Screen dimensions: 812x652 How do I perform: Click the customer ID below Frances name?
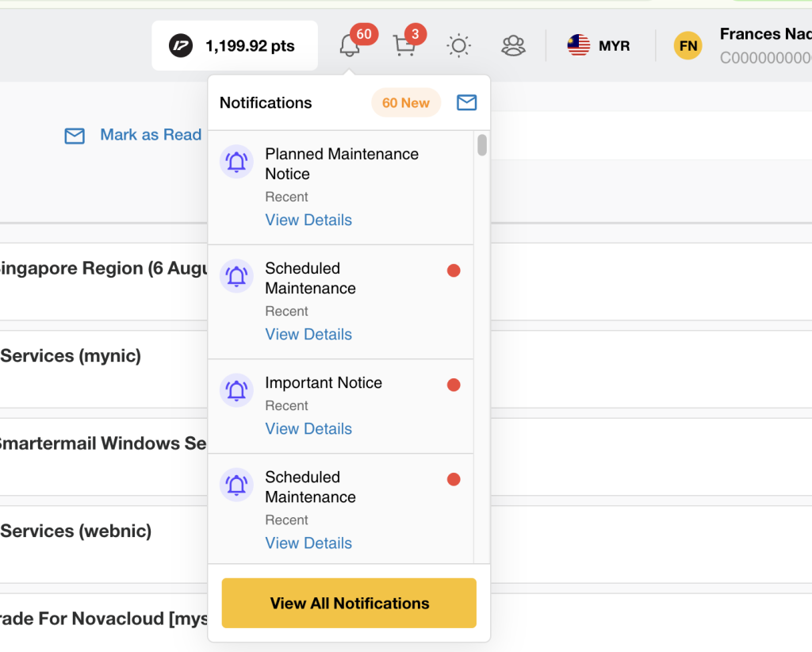pos(765,57)
